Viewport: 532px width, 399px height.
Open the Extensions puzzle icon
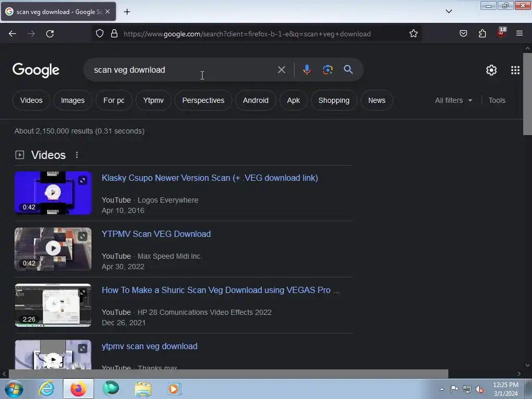pyautogui.click(x=482, y=34)
